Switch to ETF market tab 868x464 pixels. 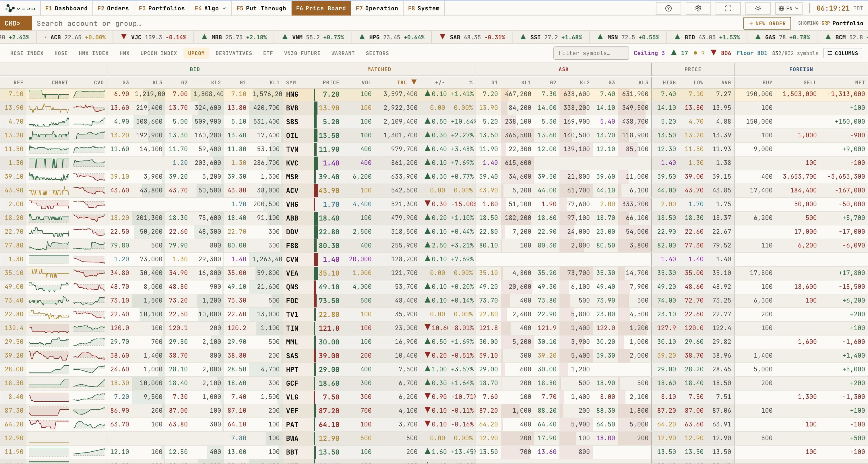coord(268,53)
